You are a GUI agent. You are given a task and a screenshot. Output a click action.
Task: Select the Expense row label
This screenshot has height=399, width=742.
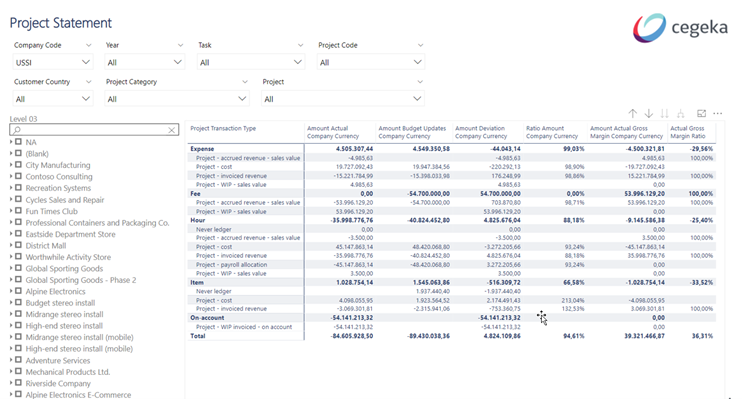point(202,149)
